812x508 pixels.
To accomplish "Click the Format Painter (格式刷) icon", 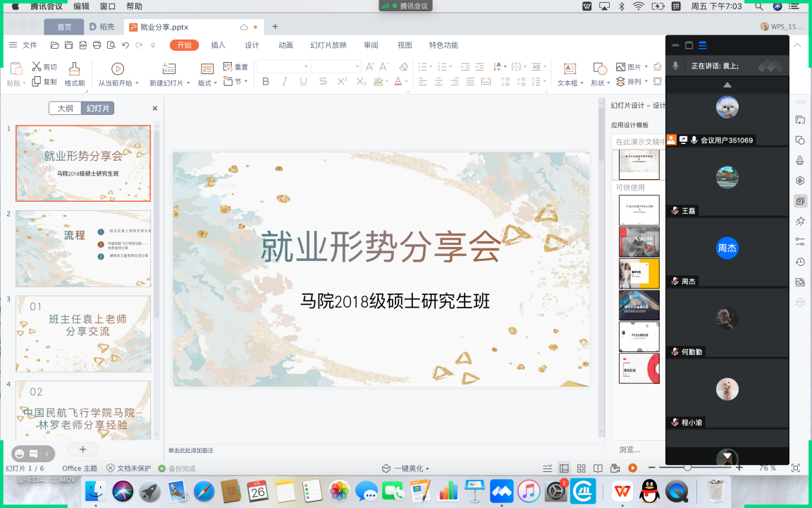I will pos(75,69).
